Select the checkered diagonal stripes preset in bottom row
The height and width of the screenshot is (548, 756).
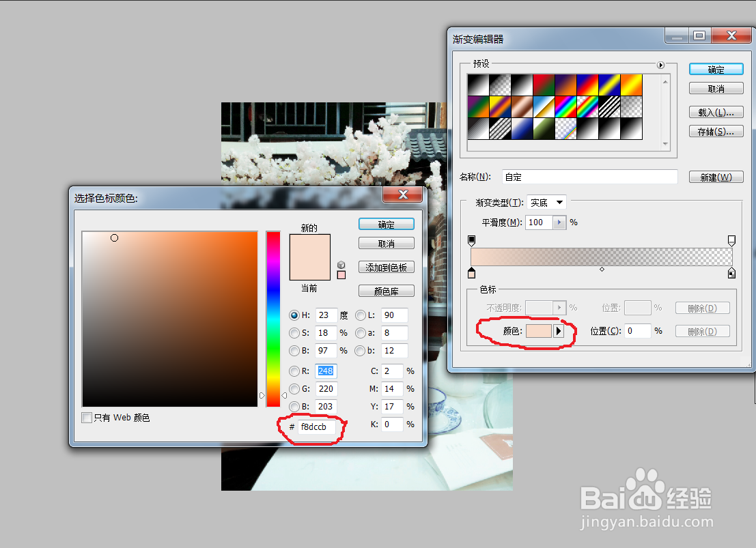500,128
